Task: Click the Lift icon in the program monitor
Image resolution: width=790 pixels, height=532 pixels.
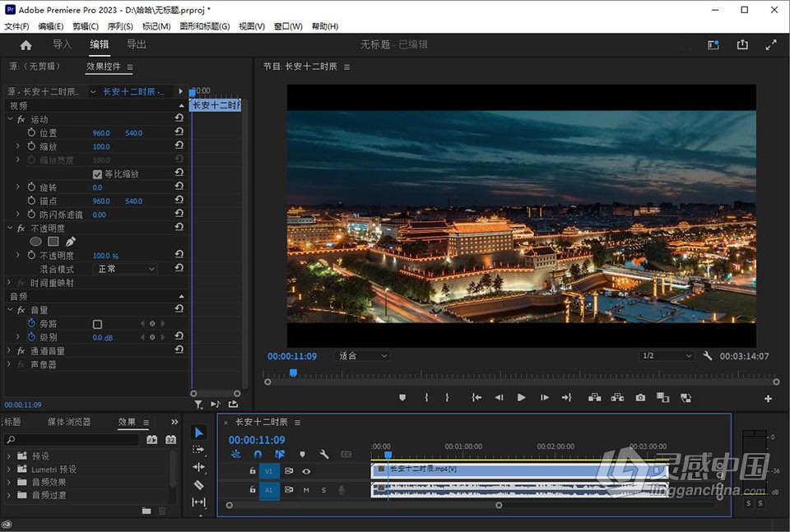Action: click(x=595, y=397)
